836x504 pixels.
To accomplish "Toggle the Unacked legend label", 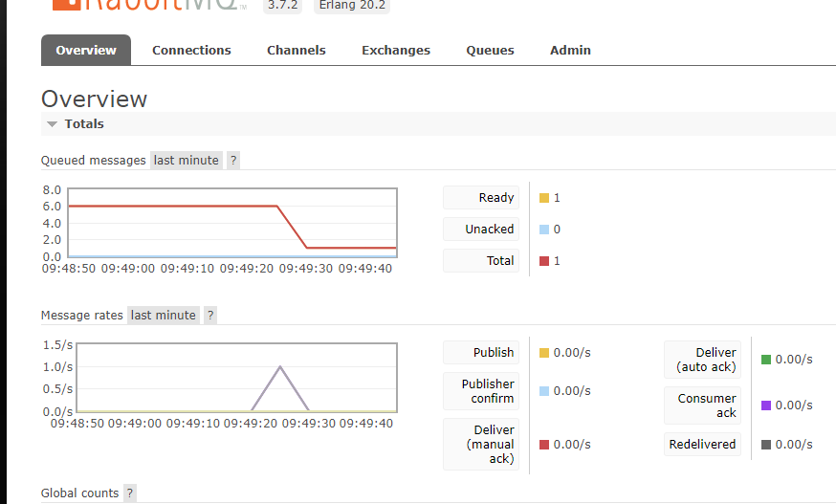I will click(x=481, y=230).
